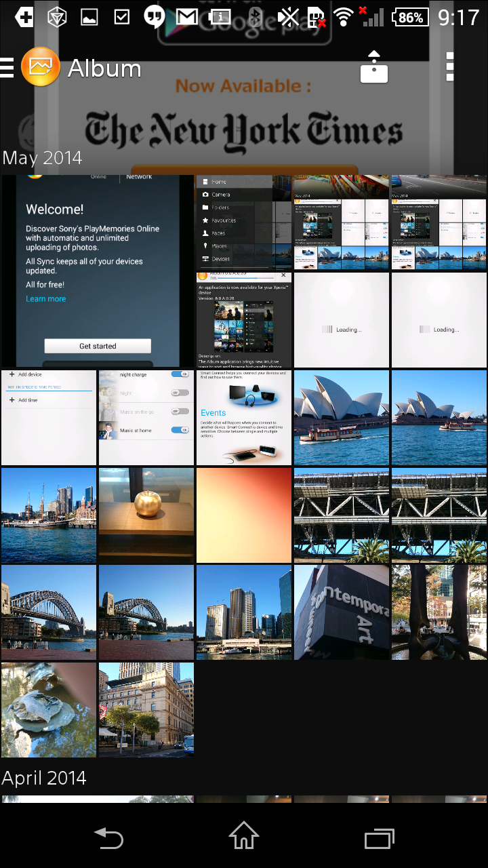Tap the Hangouts notification icon in the status bar
488x868 pixels.
click(155, 17)
